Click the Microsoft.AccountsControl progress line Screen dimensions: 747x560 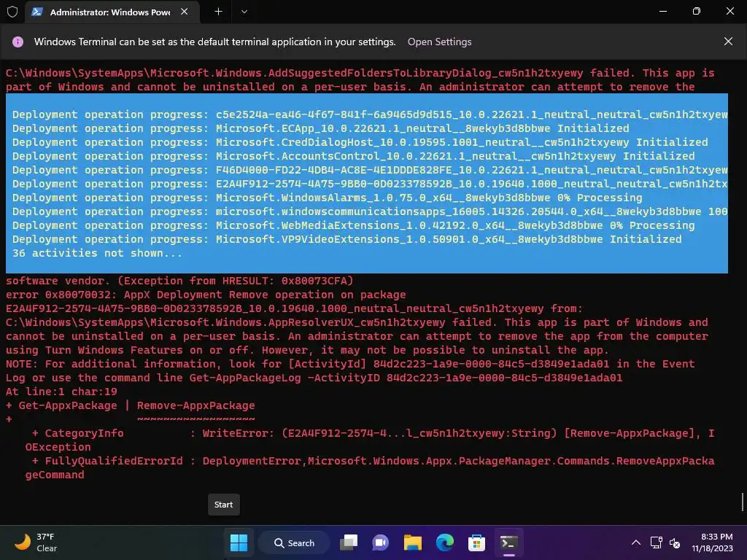[x=354, y=156]
